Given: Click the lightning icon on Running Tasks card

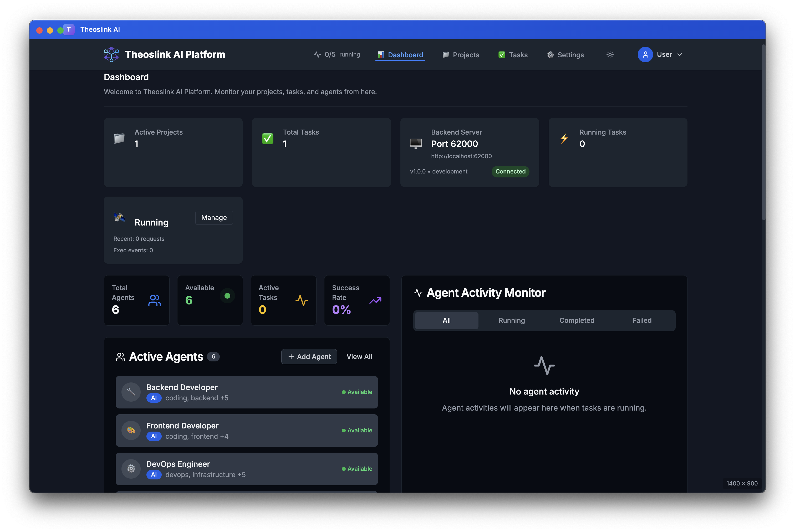Looking at the screenshot, I should (x=564, y=139).
